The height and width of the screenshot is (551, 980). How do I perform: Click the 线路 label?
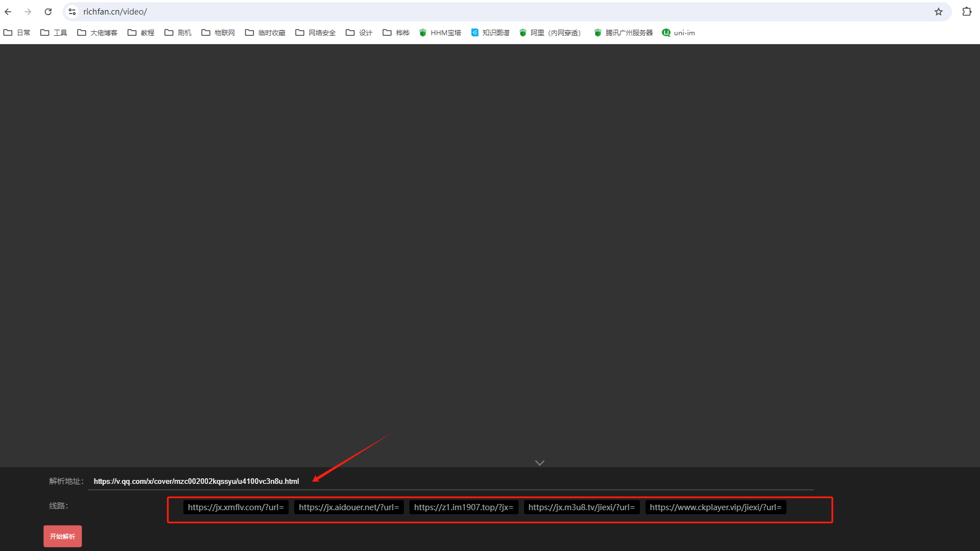click(x=59, y=506)
